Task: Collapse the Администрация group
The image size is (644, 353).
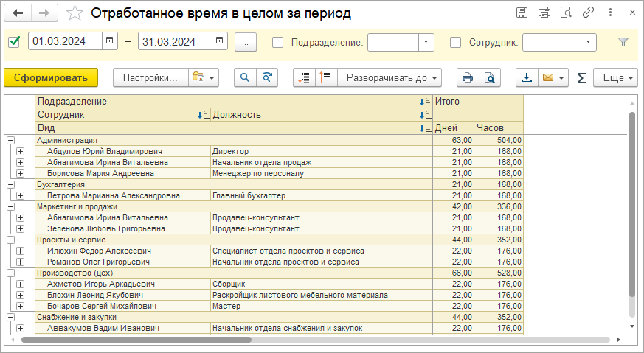Action: [x=10, y=140]
